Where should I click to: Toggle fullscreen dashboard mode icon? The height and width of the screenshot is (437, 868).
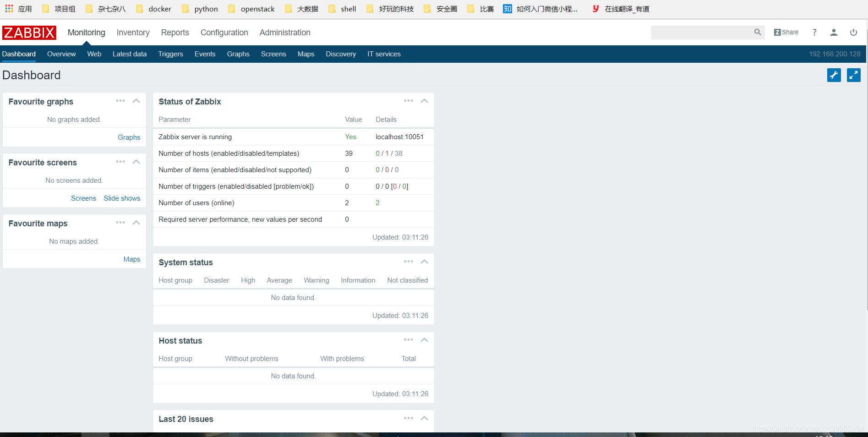(854, 75)
